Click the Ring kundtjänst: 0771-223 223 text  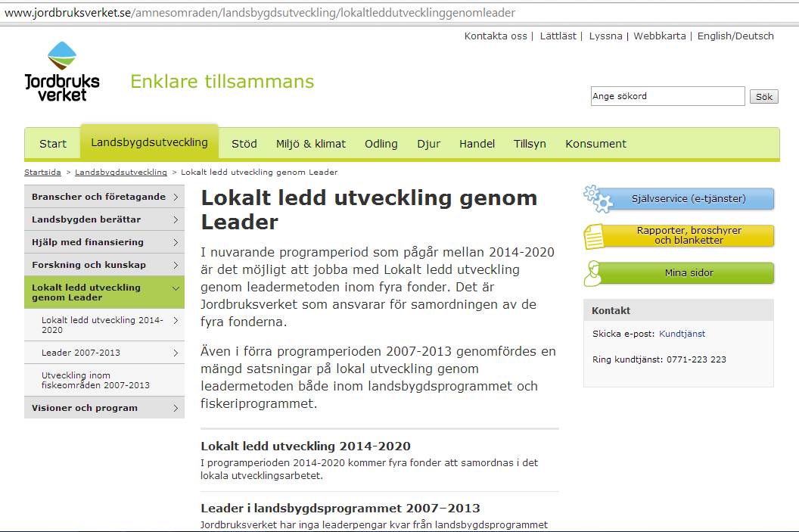(x=659, y=359)
